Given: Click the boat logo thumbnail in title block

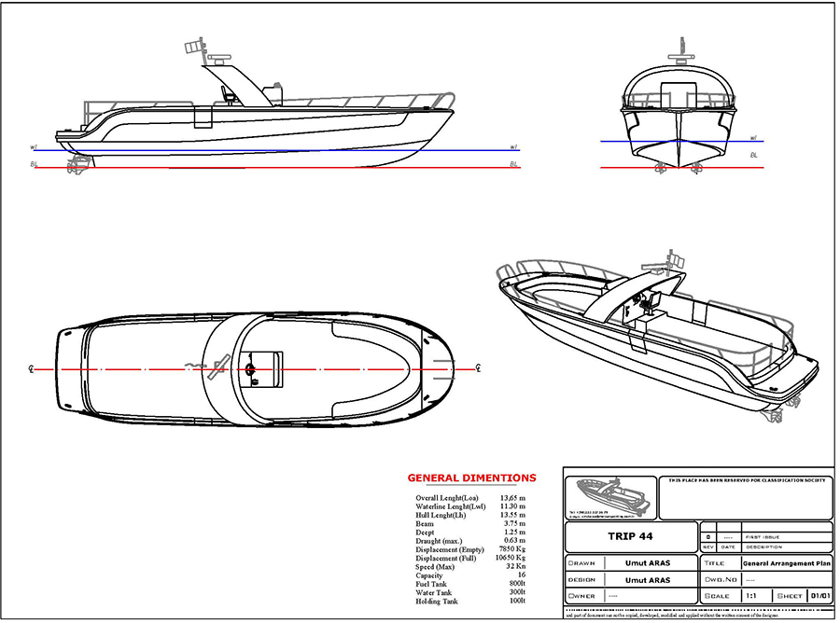Looking at the screenshot, I should tap(611, 497).
